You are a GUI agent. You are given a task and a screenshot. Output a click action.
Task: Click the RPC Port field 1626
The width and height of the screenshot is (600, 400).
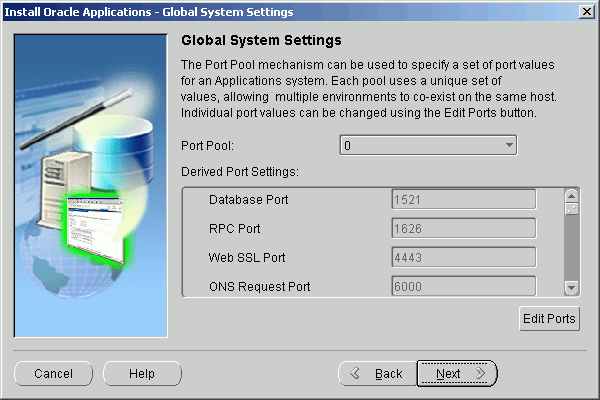click(463, 229)
